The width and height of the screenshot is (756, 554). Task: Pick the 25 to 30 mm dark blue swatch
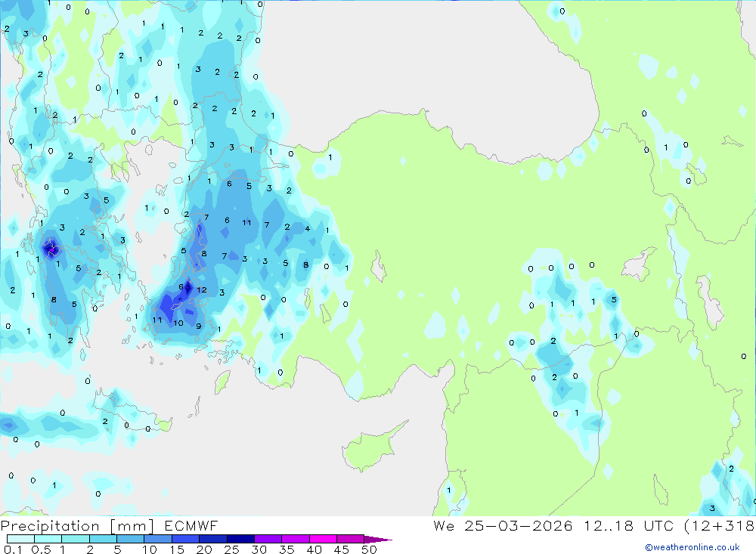coord(240,539)
